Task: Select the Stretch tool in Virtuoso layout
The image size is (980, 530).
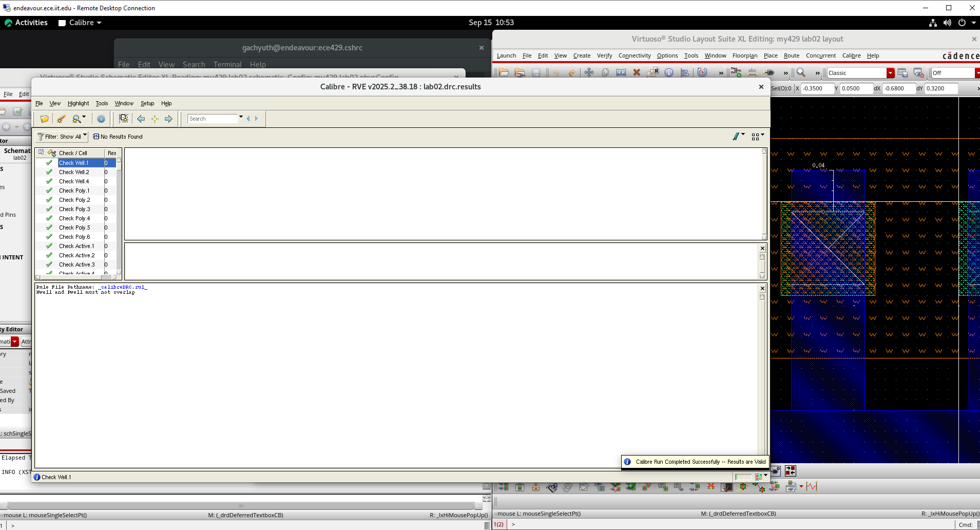Action: point(621,72)
